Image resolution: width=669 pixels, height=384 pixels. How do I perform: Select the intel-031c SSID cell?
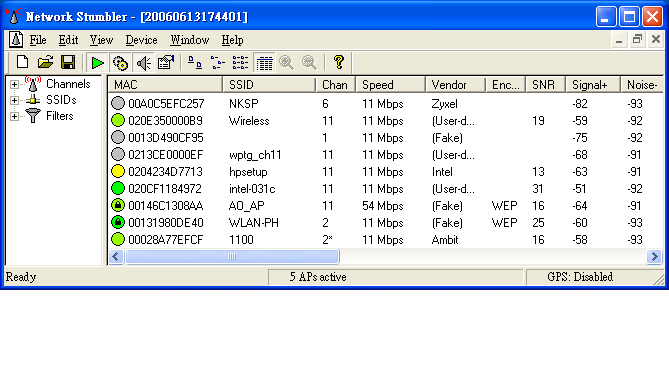pos(252,189)
